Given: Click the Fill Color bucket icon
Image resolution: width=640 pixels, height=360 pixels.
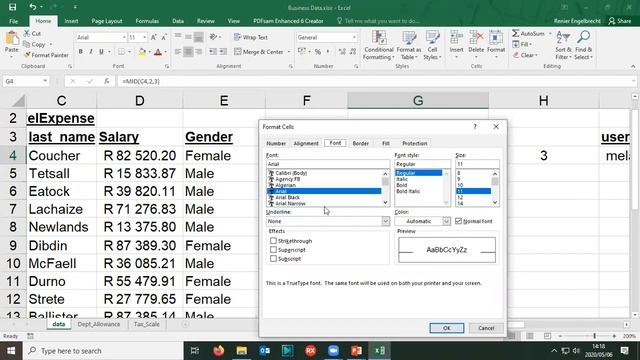Looking at the screenshot, I should (x=142, y=52).
